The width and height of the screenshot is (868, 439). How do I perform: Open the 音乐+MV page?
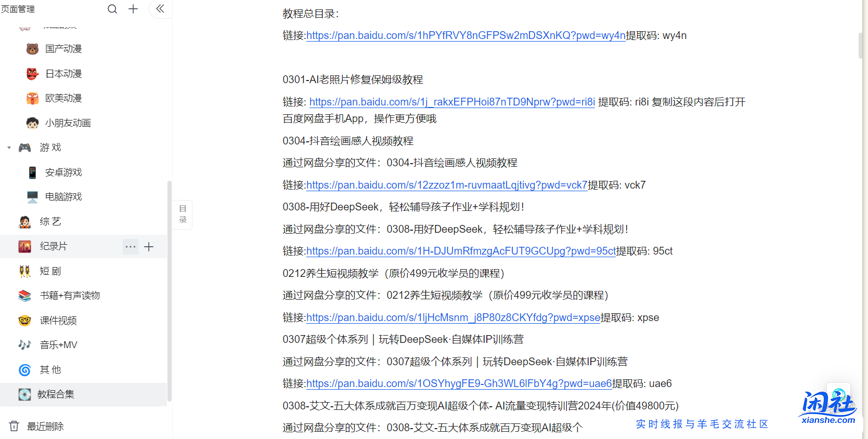[x=59, y=345]
